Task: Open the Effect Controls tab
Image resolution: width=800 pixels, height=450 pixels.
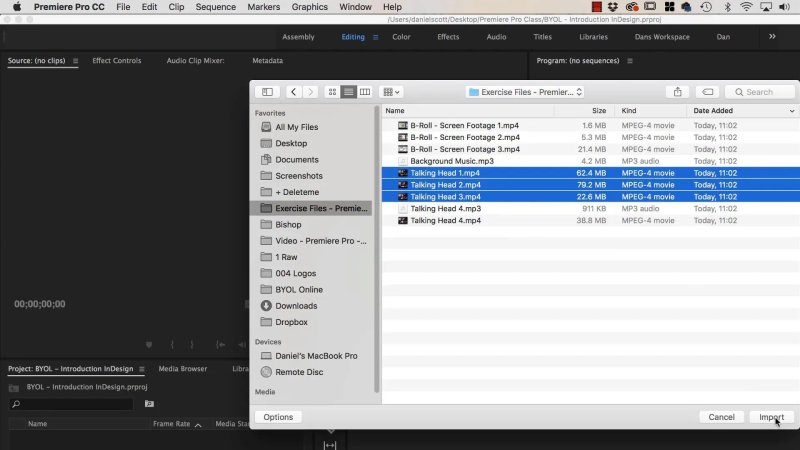Action: tap(117, 61)
